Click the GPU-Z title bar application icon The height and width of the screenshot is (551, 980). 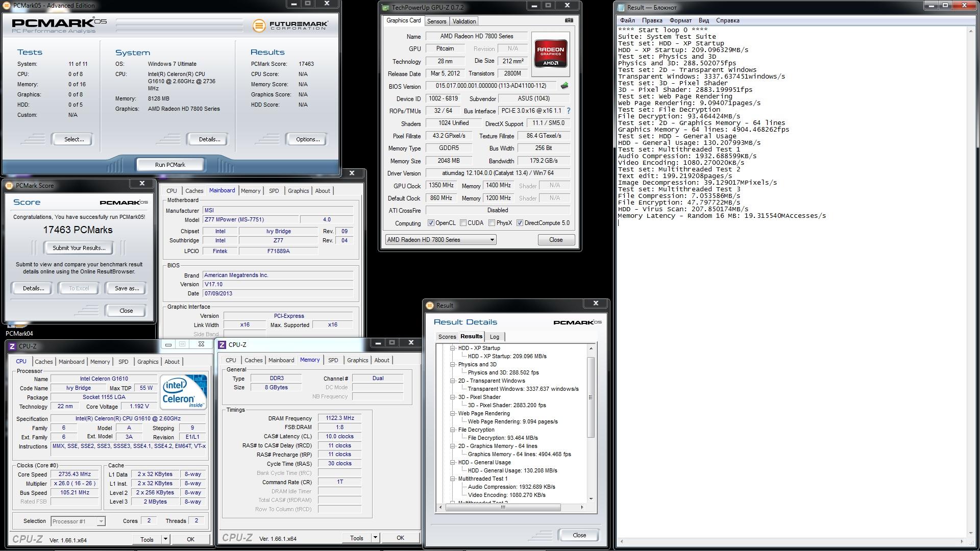(x=385, y=8)
